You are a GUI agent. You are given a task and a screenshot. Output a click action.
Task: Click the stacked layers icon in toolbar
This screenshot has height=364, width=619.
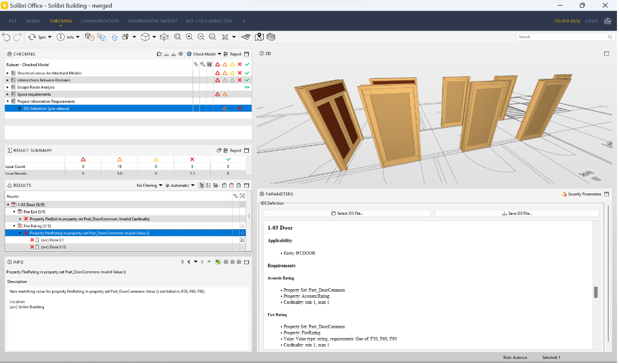pos(271,37)
